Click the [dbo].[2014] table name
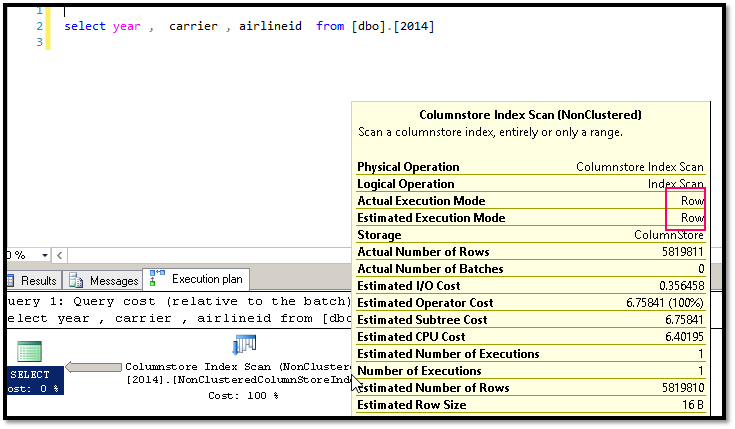The height and width of the screenshot is (429, 735). point(393,26)
